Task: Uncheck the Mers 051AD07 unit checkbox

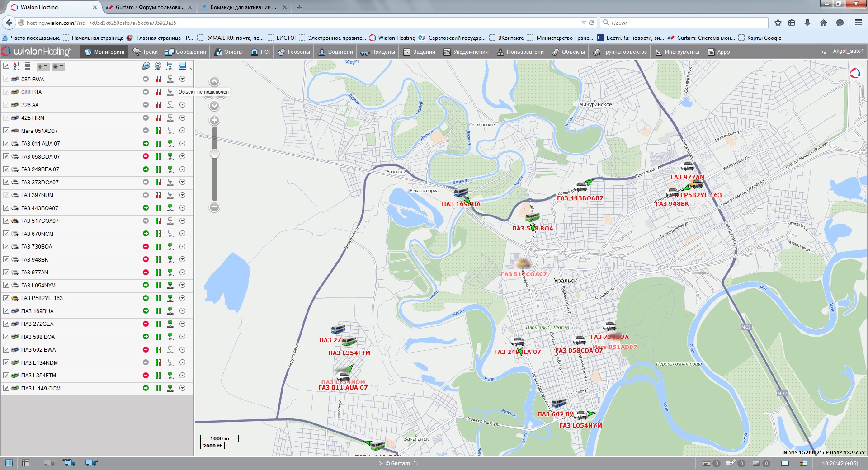Action: 6,131
